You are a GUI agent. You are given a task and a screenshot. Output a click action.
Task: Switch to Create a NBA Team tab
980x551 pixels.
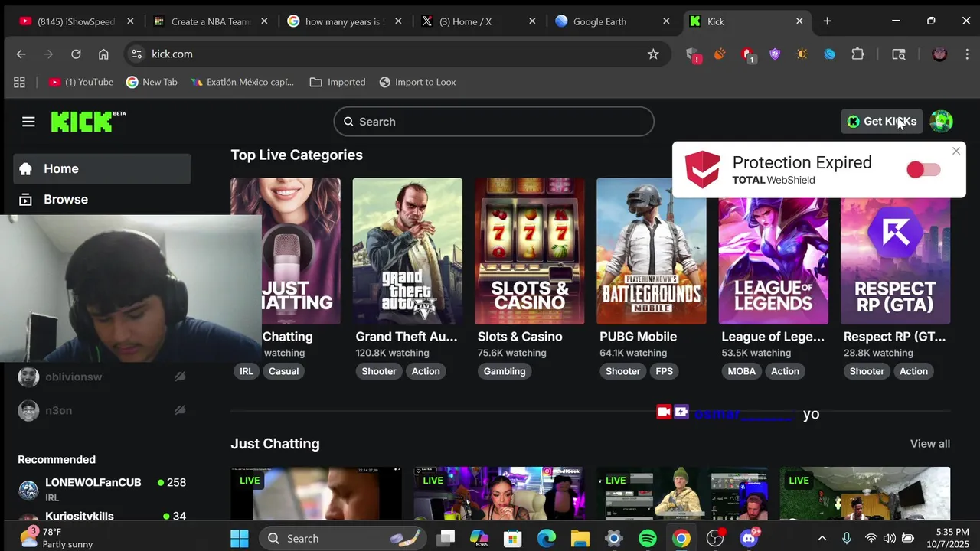(211, 21)
